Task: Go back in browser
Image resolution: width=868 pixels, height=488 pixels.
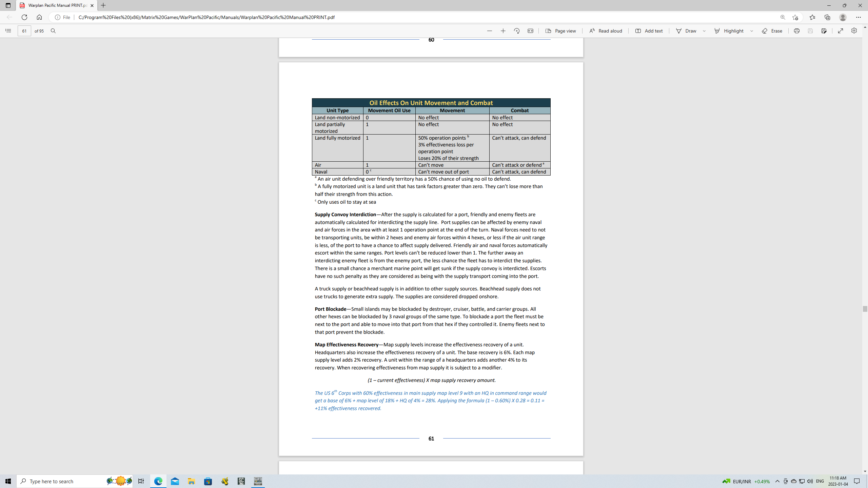Action: point(9,17)
